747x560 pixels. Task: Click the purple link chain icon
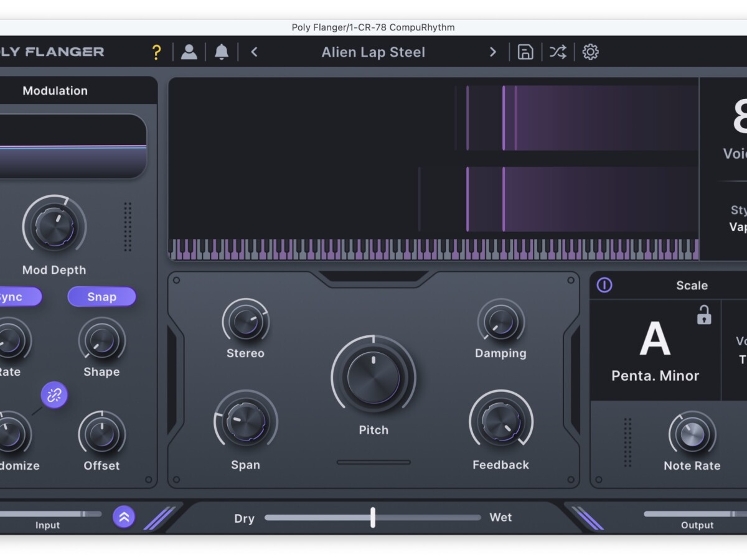pyautogui.click(x=54, y=394)
